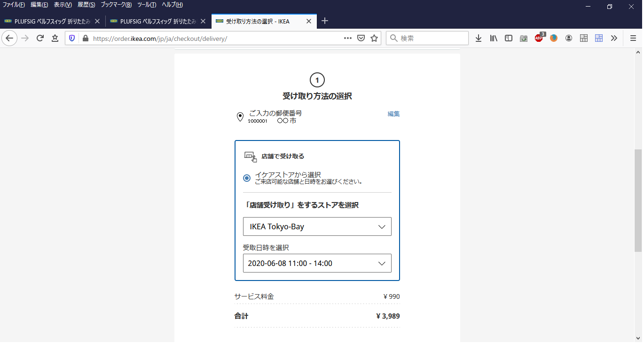Image resolution: width=644 pixels, height=343 pixels.
Task: Reload the current IKEA checkout page
Action: 40,39
